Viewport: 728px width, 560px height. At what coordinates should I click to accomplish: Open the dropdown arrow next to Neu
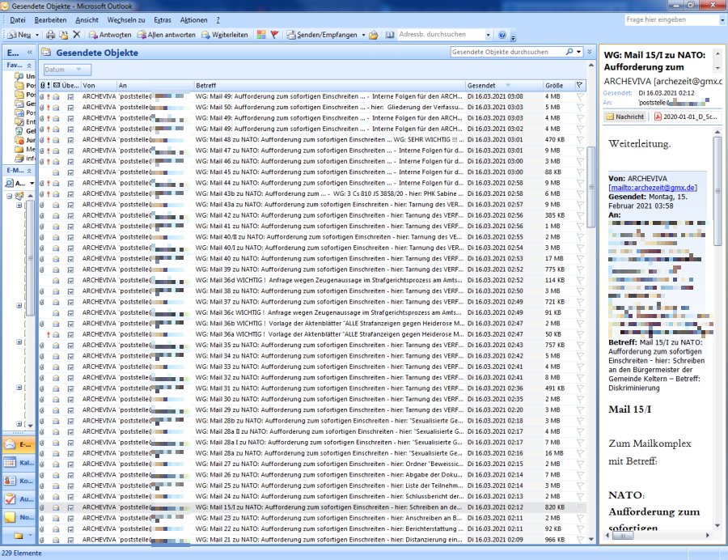(x=37, y=35)
